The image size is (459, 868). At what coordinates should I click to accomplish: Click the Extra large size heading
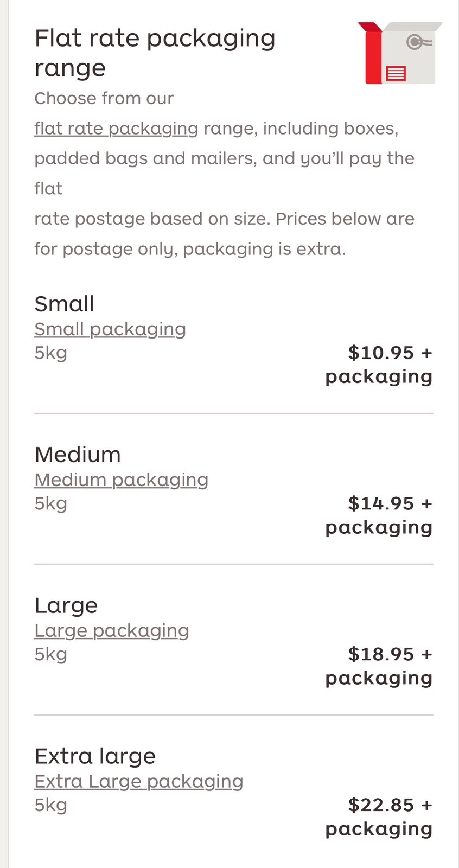tap(95, 756)
